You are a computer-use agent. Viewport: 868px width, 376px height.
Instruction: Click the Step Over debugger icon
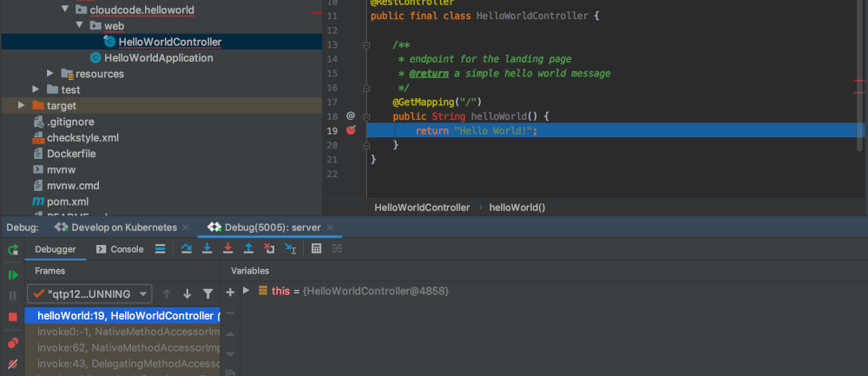click(187, 249)
